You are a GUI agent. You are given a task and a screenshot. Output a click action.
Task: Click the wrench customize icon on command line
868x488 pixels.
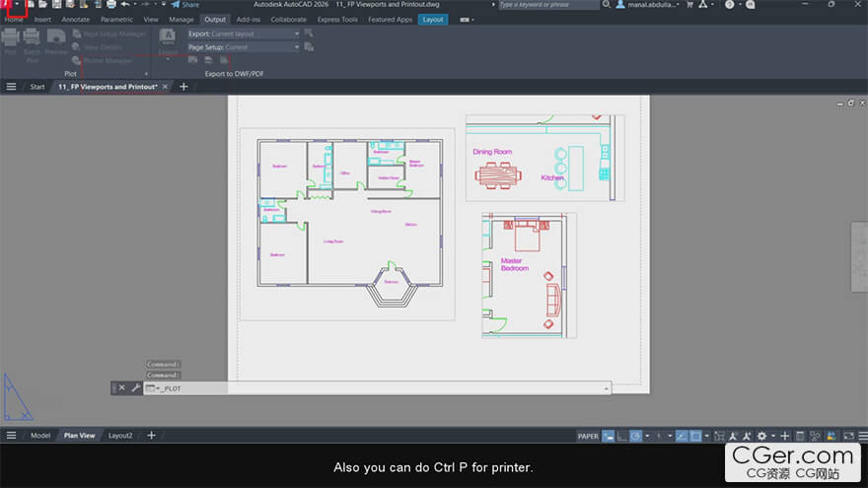pos(136,387)
